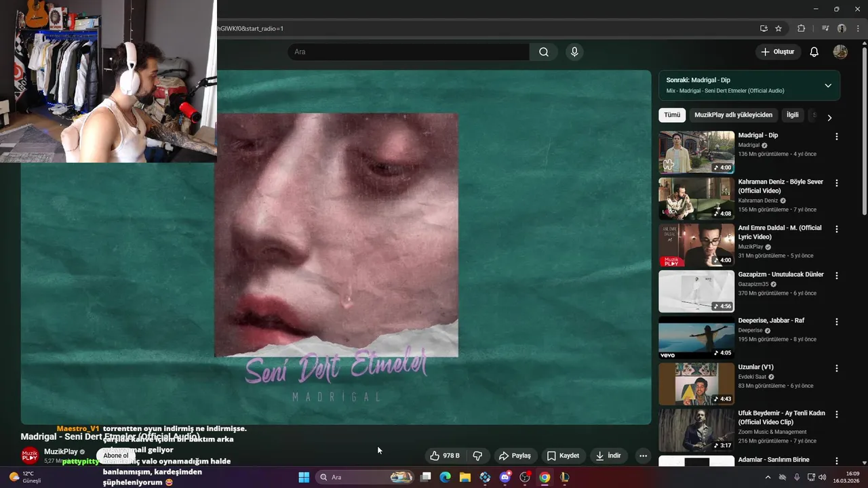868x488 pixels.
Task: Open options for Gazapizm - Unutulacak Dünler
Action: pyautogui.click(x=836, y=275)
